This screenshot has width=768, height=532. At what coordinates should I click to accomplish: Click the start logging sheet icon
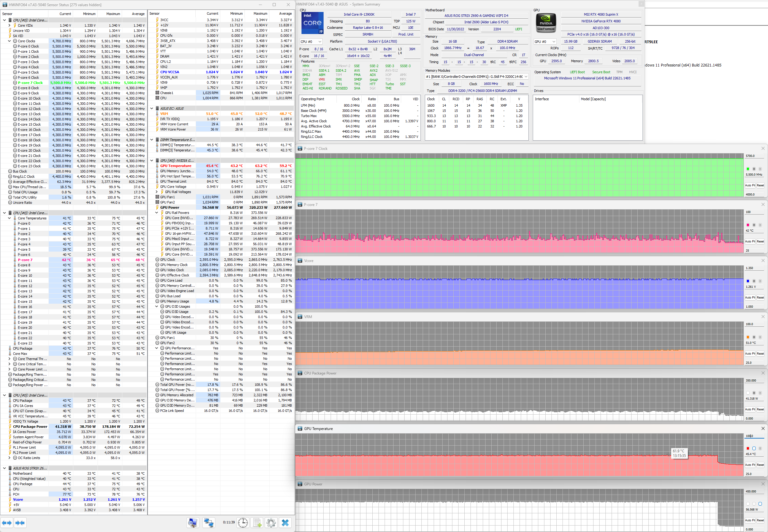(x=257, y=523)
